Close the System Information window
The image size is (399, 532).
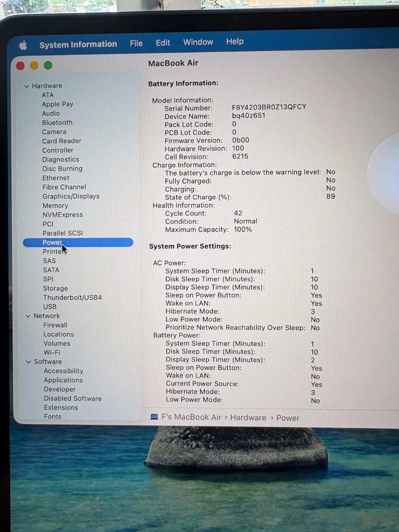20,66
